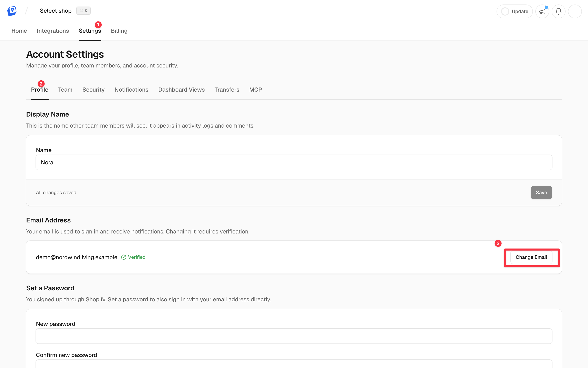Switch to the Transfers sub-tab

pos(227,90)
